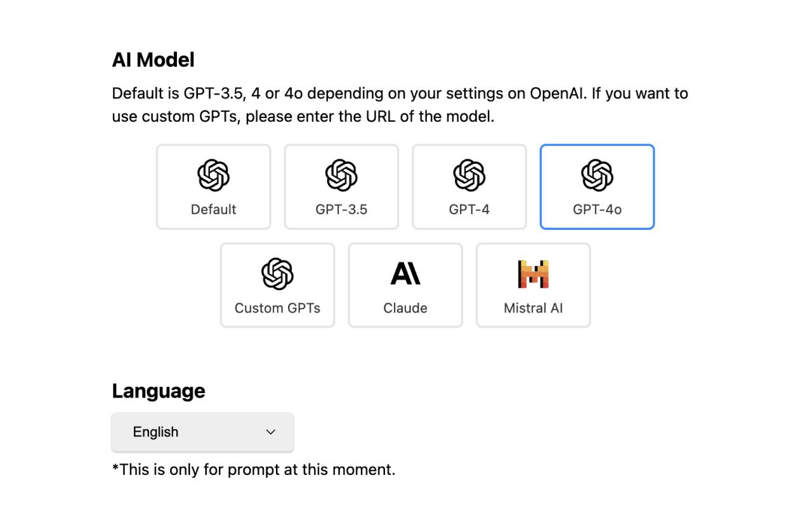Select the Anthropic logo for Claude
Viewport: 812px width, 508px height.
pos(405,274)
